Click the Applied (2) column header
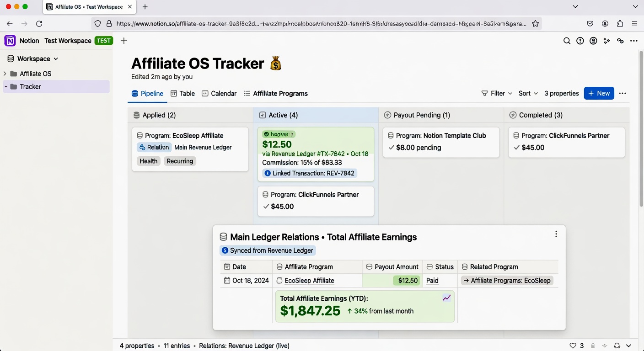 point(190,115)
